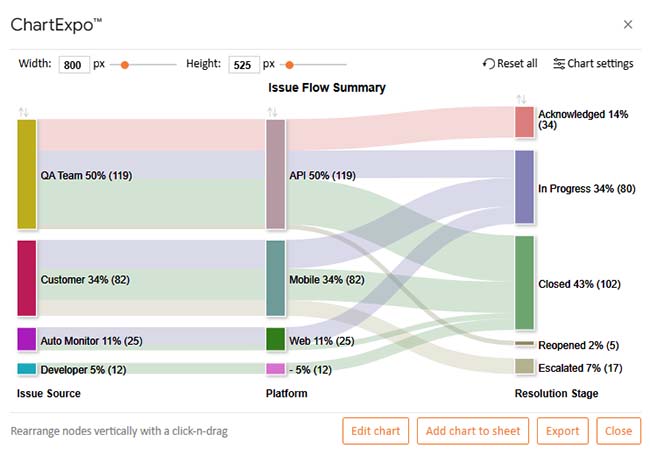Select the QA Team node bar
Screen dimensions: 650x468
(27, 174)
